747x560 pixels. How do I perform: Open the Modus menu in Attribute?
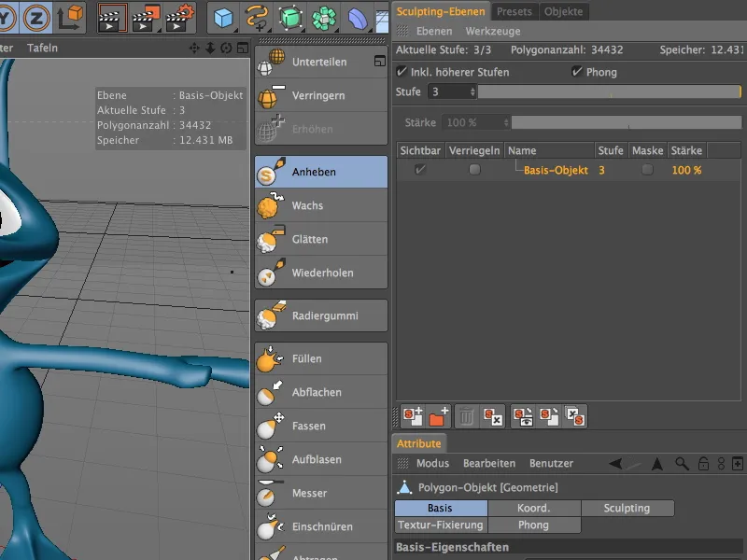[x=432, y=463]
